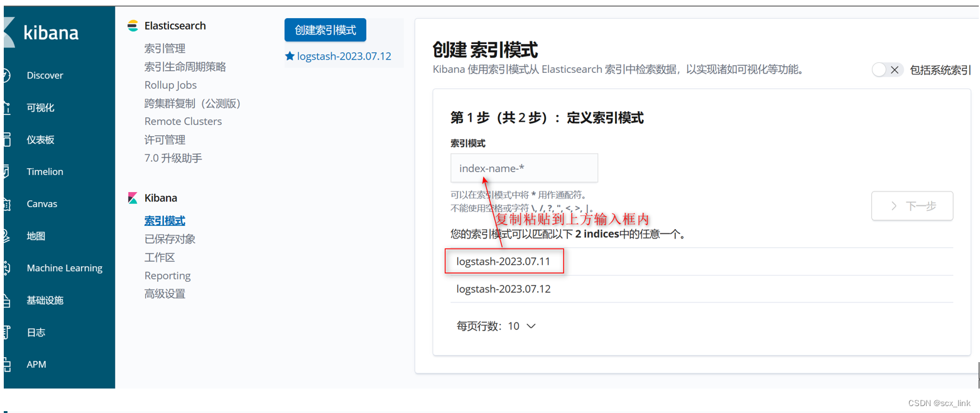This screenshot has width=980, height=413.
Task: Focus the index-name-* input field
Action: coord(524,168)
